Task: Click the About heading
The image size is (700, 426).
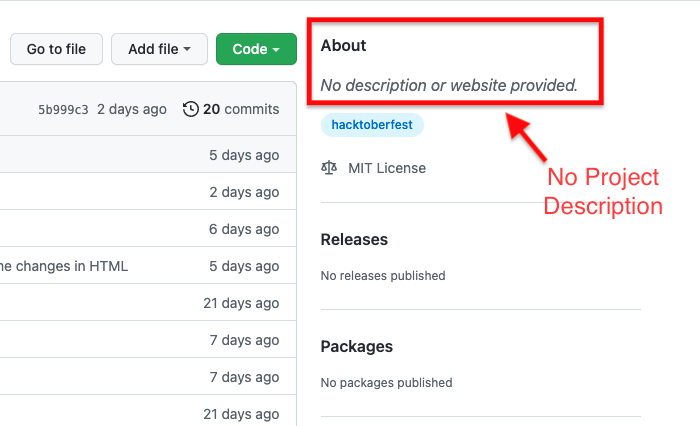Action: pos(343,46)
